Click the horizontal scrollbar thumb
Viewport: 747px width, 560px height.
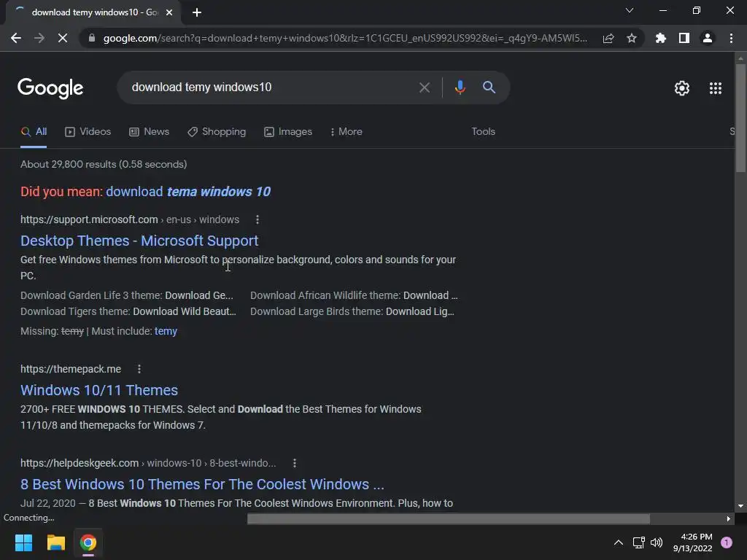(449, 518)
